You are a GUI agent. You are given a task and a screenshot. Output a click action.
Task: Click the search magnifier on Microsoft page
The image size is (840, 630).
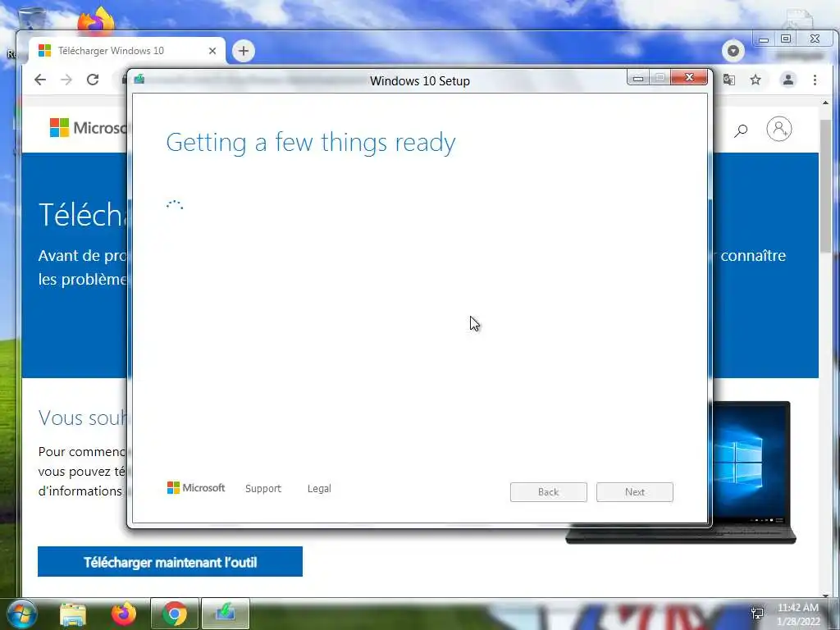point(741,130)
